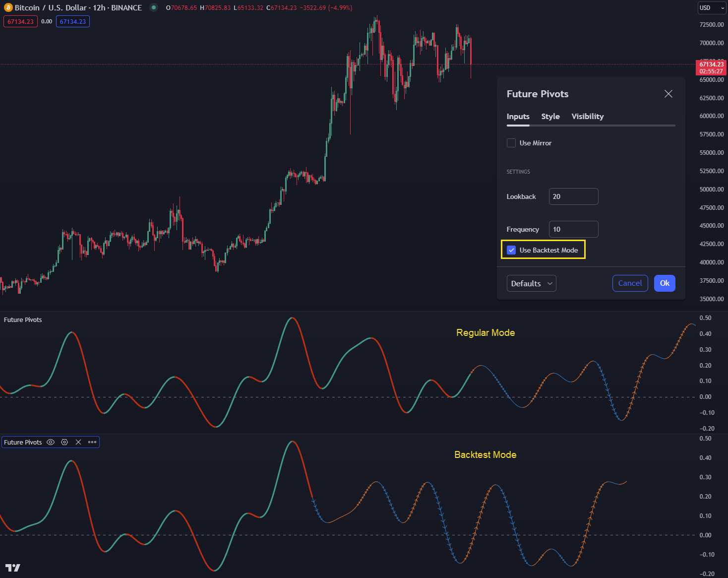This screenshot has width=728, height=578.
Task: Open the Visibility tab
Action: click(587, 116)
